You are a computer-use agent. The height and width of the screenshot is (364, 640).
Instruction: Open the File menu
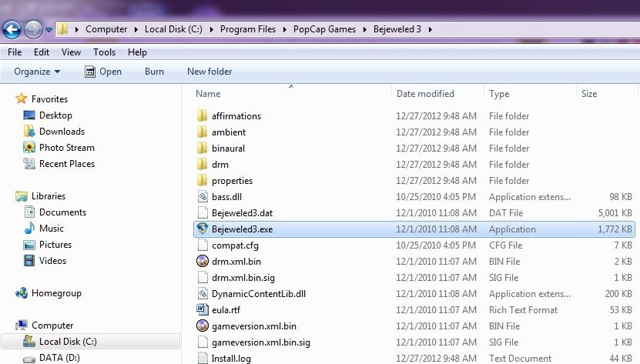point(15,52)
